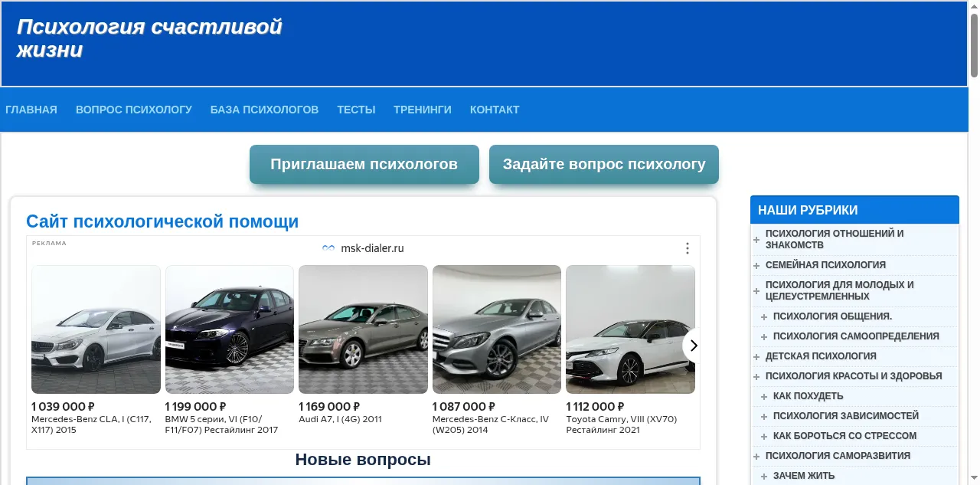Open the msk-dialer.ru advertiser link

click(372, 248)
